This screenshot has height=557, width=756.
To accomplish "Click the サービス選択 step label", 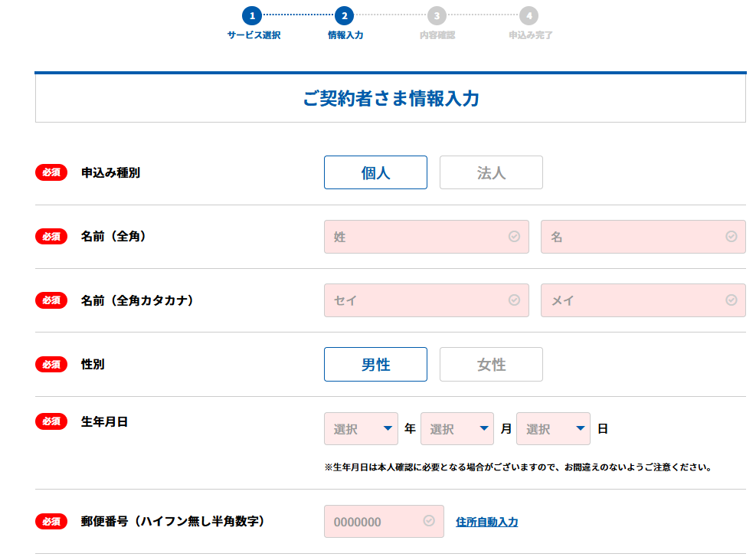I will (254, 35).
